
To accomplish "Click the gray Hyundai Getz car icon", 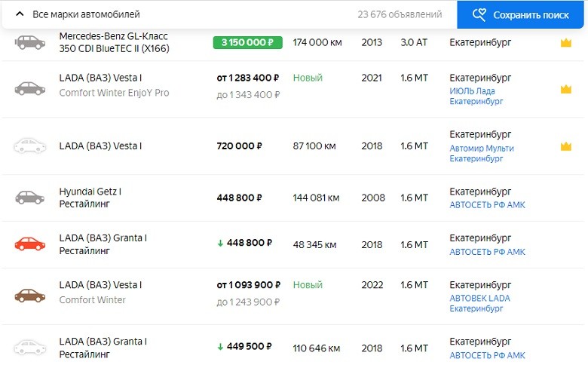I will pos(30,198).
